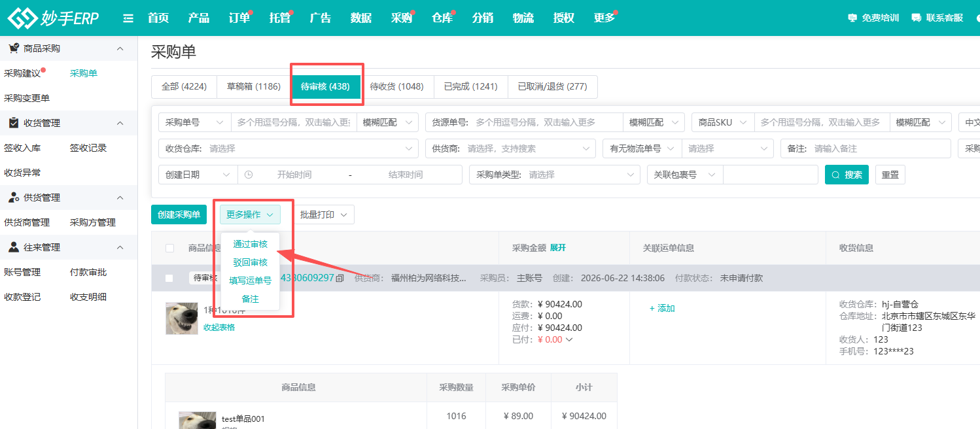
Task: Open the 授权 menu
Action: [x=564, y=18]
